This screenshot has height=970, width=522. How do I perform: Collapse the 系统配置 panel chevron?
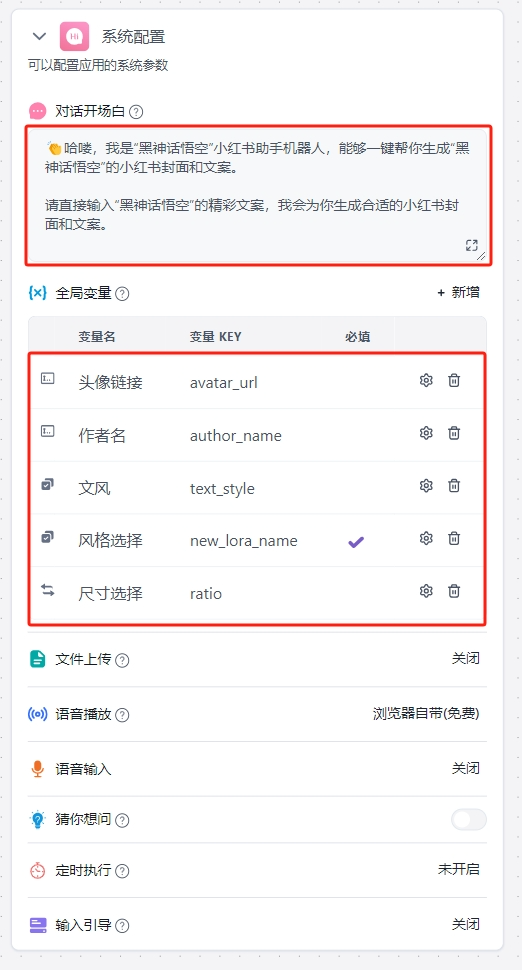39,36
